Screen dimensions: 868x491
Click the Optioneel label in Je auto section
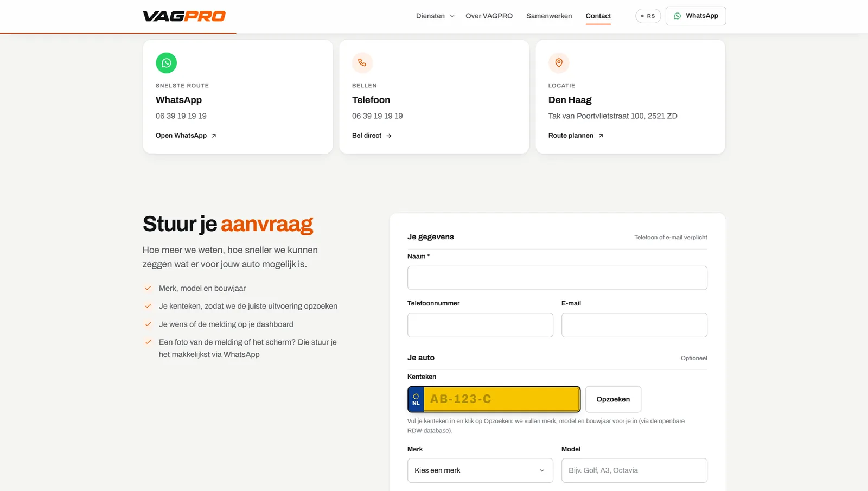click(694, 358)
